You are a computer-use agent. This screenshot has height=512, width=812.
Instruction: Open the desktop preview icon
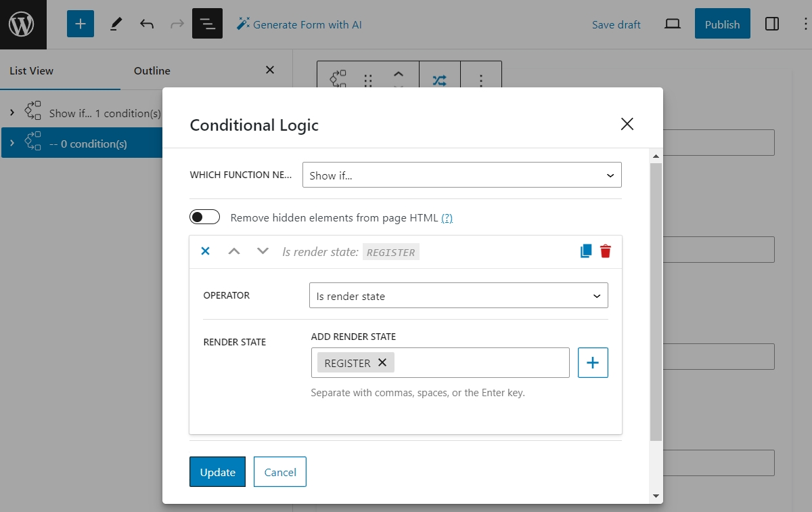pos(672,24)
